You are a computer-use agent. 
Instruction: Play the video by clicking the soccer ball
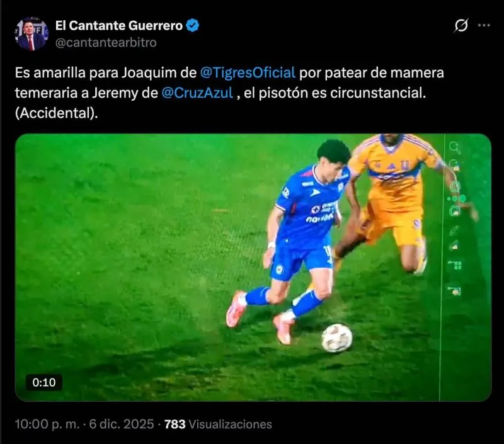(337, 338)
